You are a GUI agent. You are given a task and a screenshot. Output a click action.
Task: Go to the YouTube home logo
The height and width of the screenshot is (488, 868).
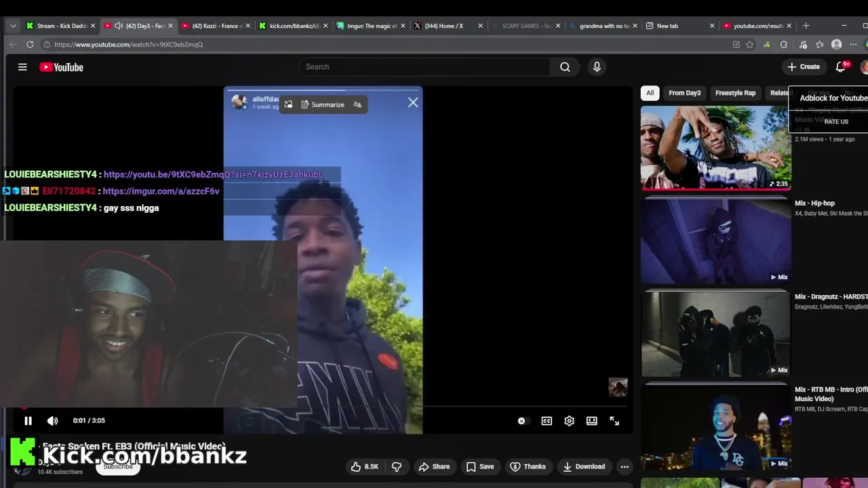61,67
